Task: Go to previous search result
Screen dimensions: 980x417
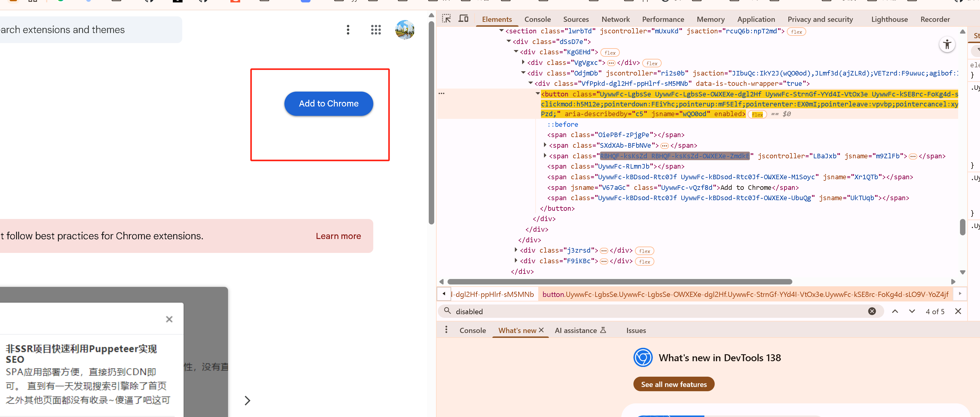Action: (895, 311)
